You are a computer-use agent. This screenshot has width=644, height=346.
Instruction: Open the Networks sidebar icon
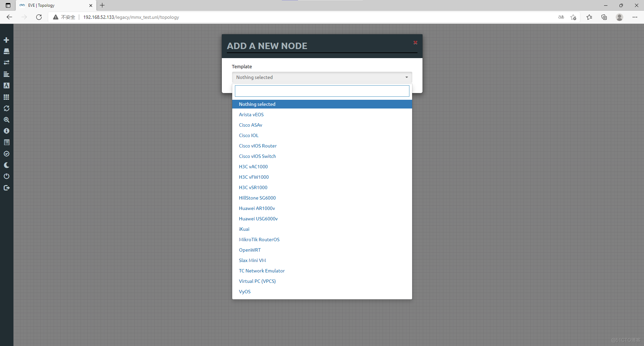6,62
